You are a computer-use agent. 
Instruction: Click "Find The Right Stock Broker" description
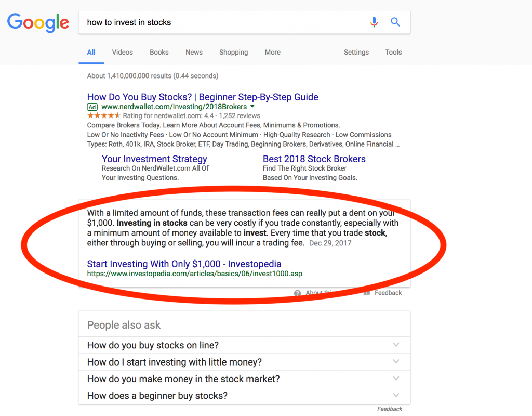click(x=304, y=168)
